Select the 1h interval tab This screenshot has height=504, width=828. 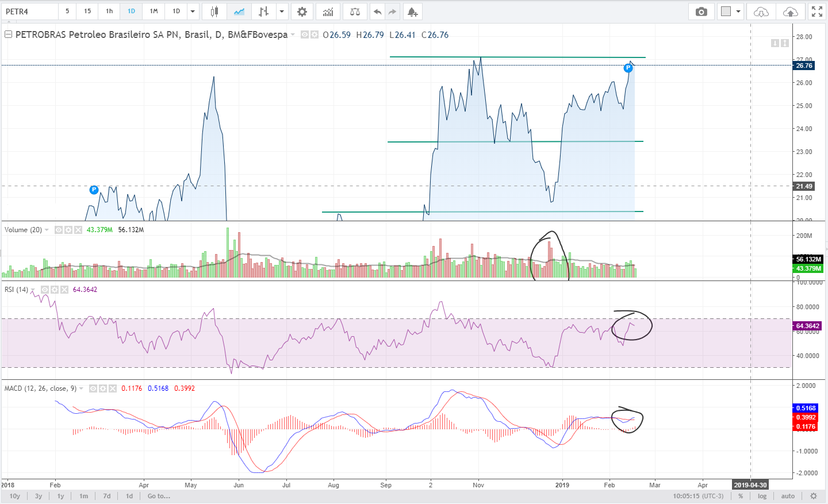pyautogui.click(x=109, y=11)
